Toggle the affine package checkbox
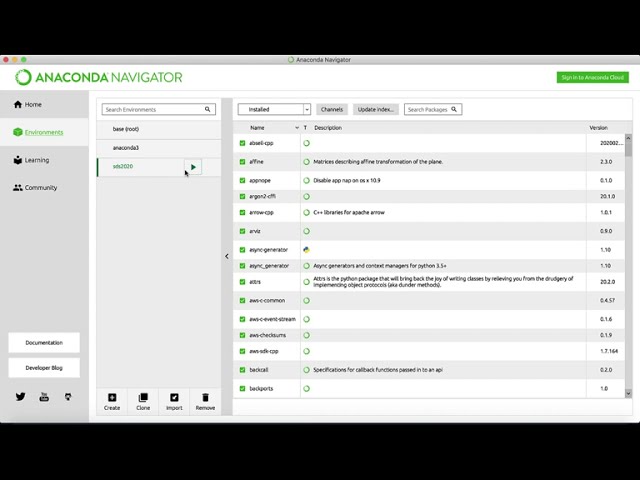640x480 pixels. 242,162
